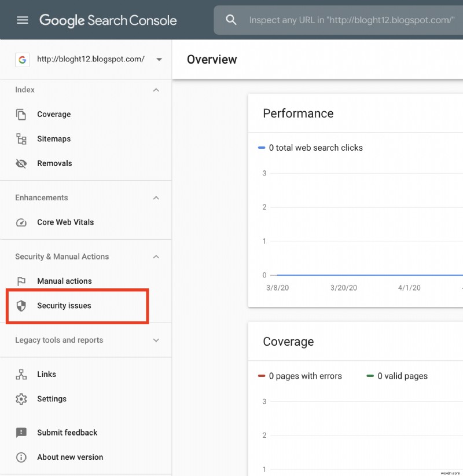Collapse the Index section
Screen dimensions: 463x476
point(156,90)
